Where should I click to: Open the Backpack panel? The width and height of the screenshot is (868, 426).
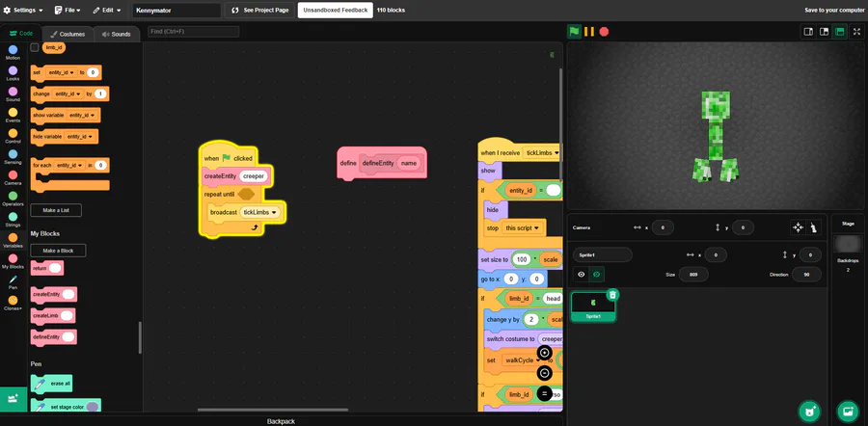tap(282, 421)
